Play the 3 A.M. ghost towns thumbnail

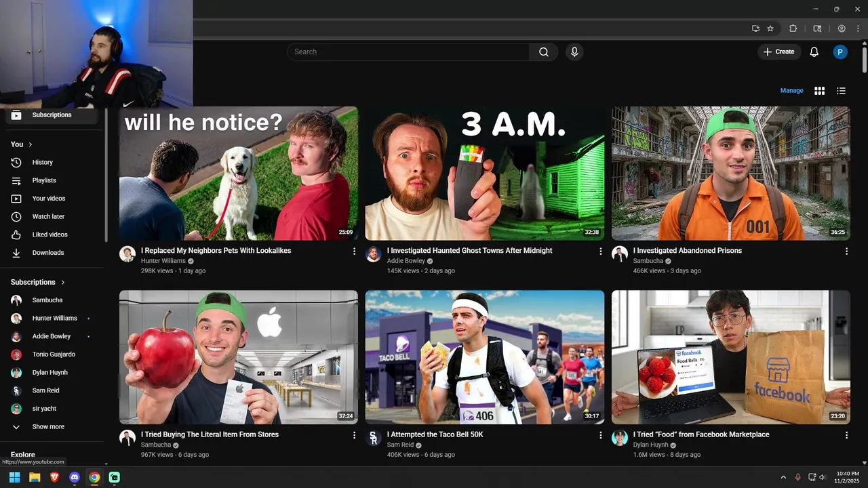[x=485, y=174]
